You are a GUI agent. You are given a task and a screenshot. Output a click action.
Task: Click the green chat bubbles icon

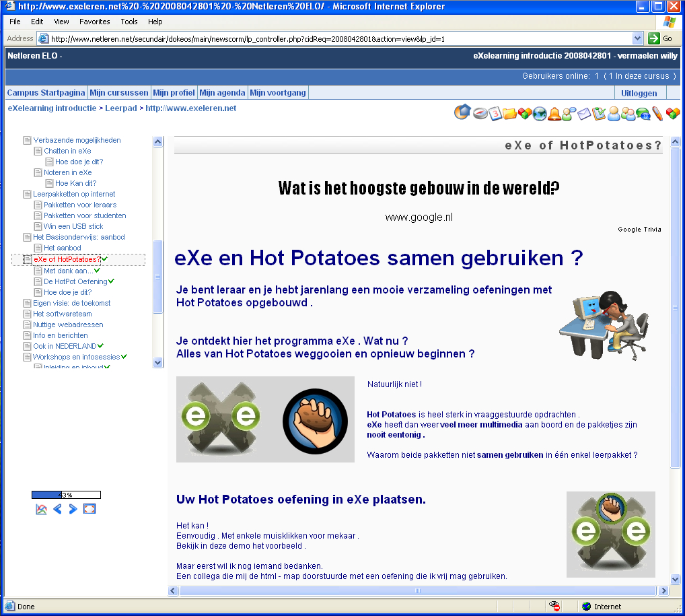tap(643, 114)
